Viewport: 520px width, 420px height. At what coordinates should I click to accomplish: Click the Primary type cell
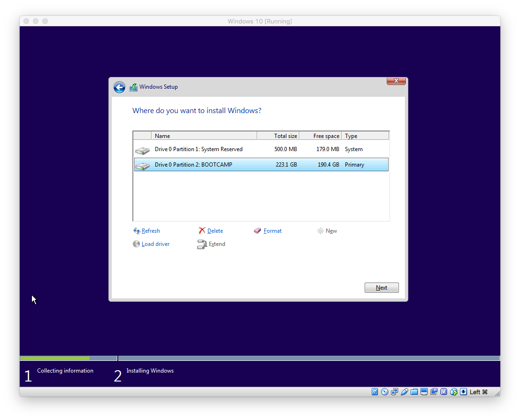tap(354, 165)
